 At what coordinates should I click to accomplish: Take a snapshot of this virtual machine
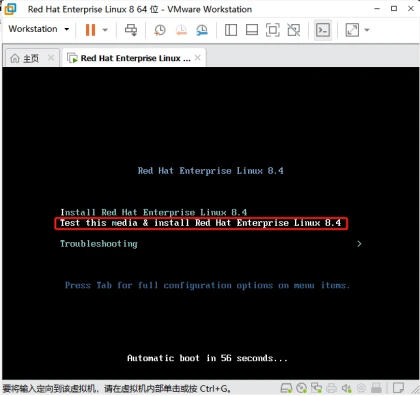pos(160,30)
